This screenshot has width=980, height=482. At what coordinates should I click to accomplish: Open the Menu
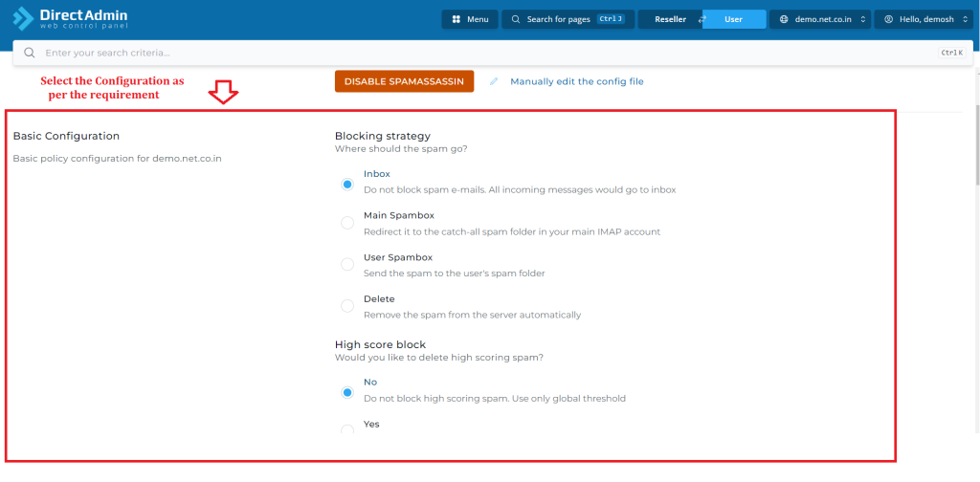tap(470, 19)
